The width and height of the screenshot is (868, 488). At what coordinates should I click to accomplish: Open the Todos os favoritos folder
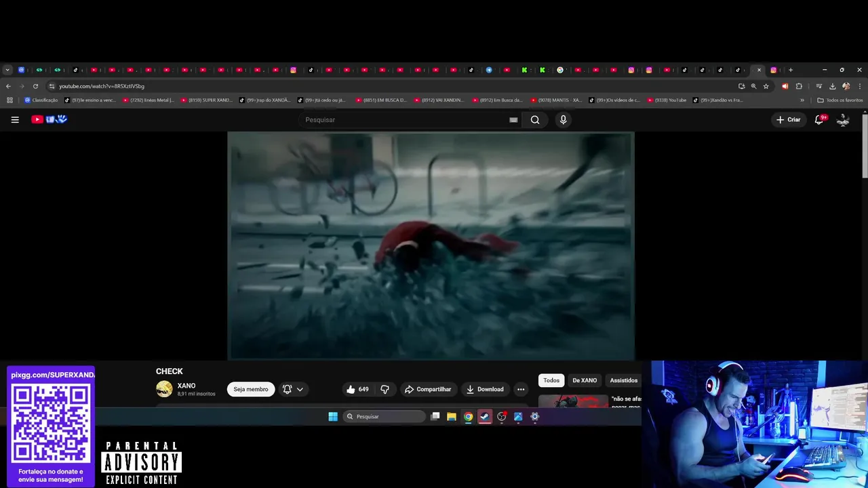coord(840,100)
